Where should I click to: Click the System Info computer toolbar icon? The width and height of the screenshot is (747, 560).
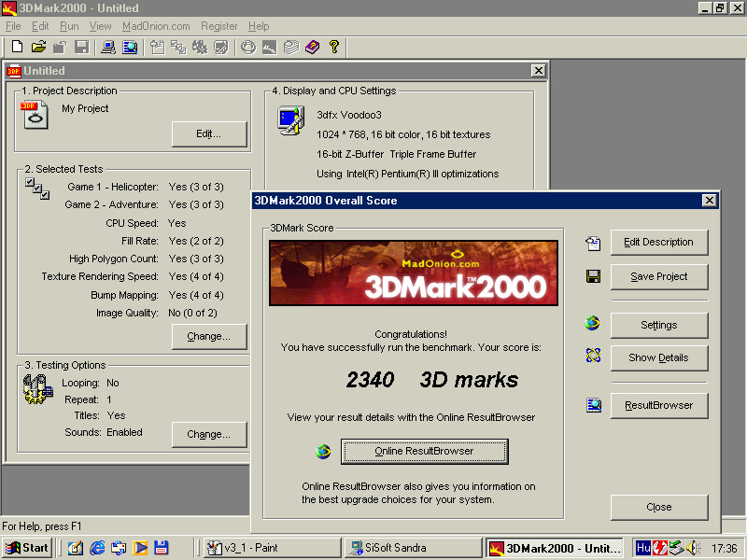point(108,47)
